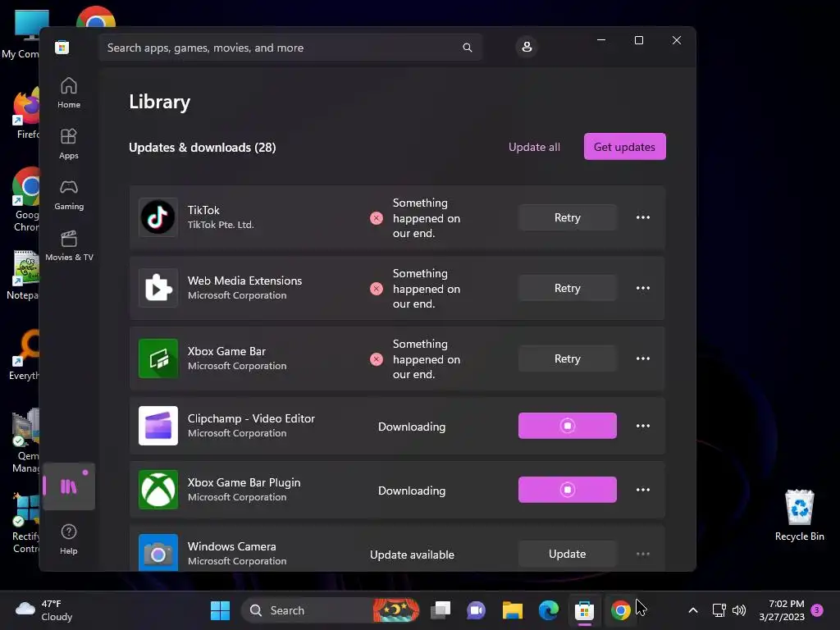Viewport: 840px width, 630px height.
Task: Click the TikTok app name
Action: point(203,210)
